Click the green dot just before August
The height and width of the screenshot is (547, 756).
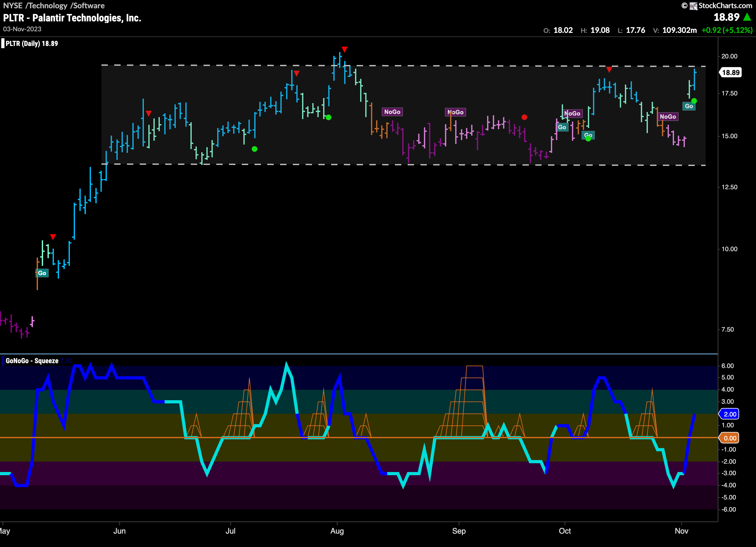tap(329, 117)
